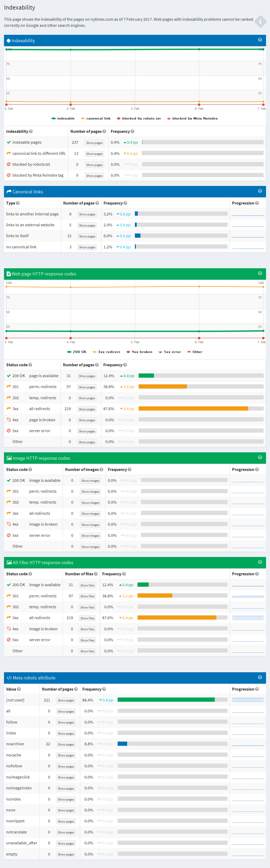Click the help icon in Canonical links header
Image resolution: width=270 pixels, height=868 pixels.
pyautogui.click(x=260, y=191)
